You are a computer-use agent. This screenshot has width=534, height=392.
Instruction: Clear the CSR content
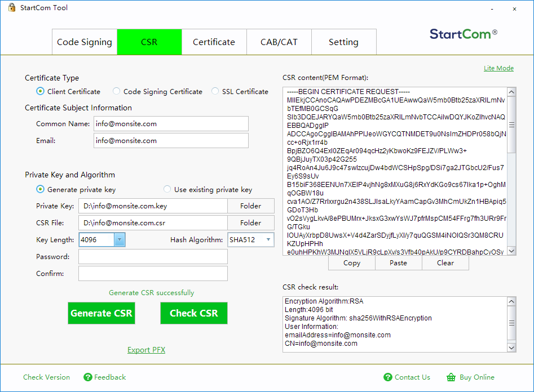pyautogui.click(x=445, y=262)
